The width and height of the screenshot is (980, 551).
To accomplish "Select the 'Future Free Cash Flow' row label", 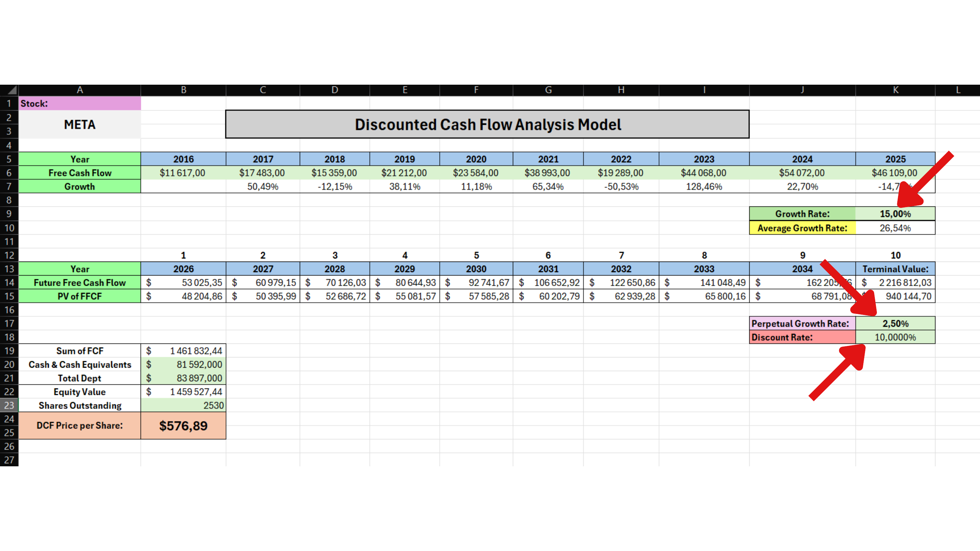I will (80, 283).
